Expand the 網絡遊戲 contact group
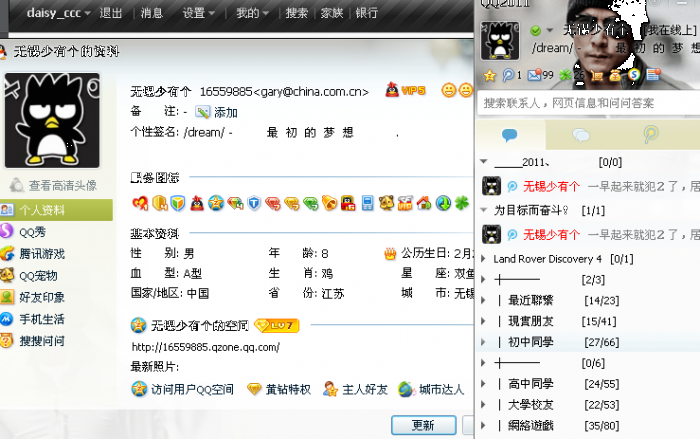 tap(483, 426)
